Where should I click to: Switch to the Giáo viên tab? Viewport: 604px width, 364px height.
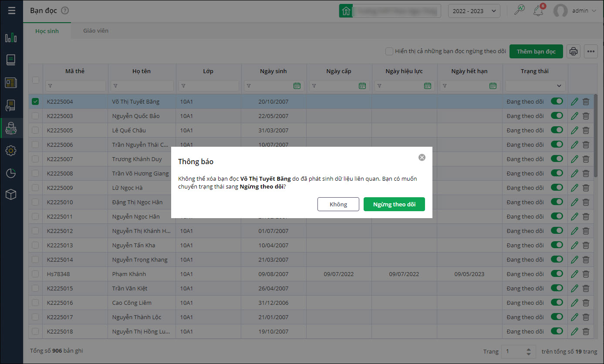tap(96, 31)
